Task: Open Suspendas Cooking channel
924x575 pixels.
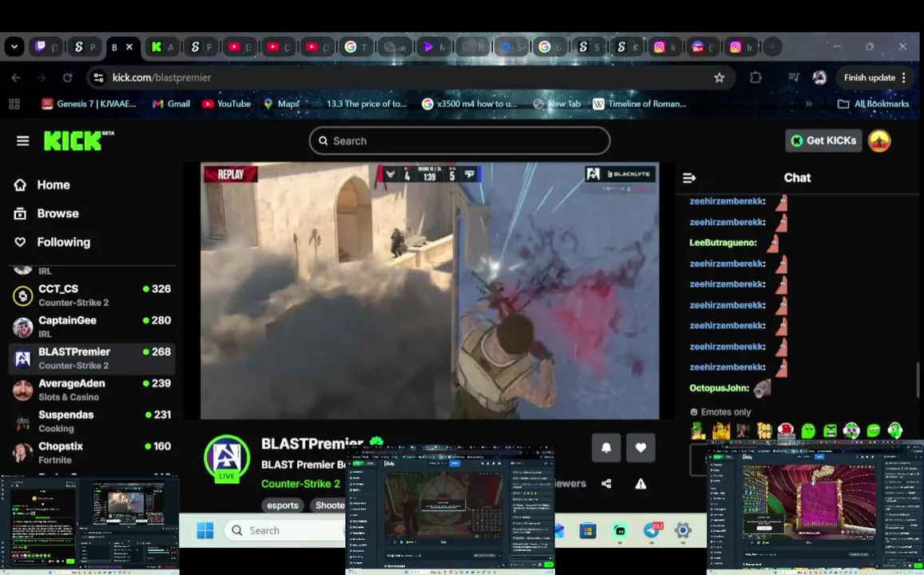Action: click(x=92, y=421)
